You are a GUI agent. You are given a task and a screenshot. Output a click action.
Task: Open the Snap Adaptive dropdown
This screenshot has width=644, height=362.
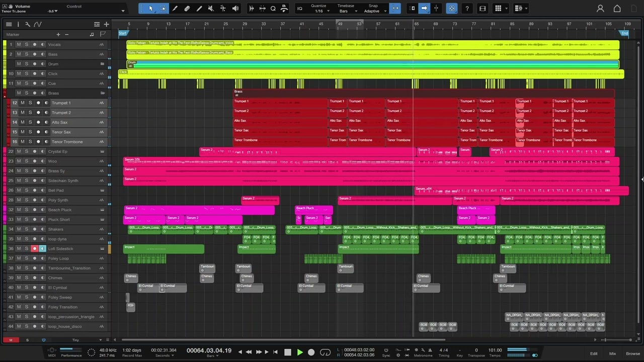pos(374,9)
